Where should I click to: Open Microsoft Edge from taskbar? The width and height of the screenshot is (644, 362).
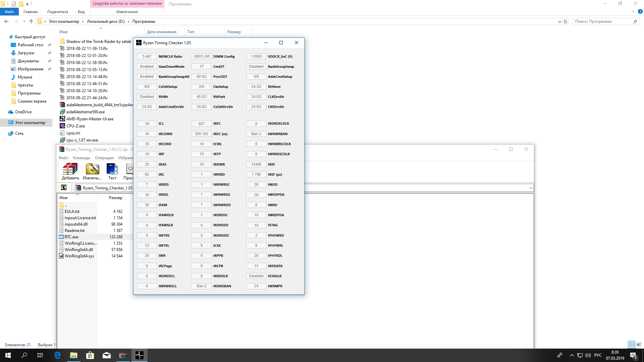click(57, 355)
